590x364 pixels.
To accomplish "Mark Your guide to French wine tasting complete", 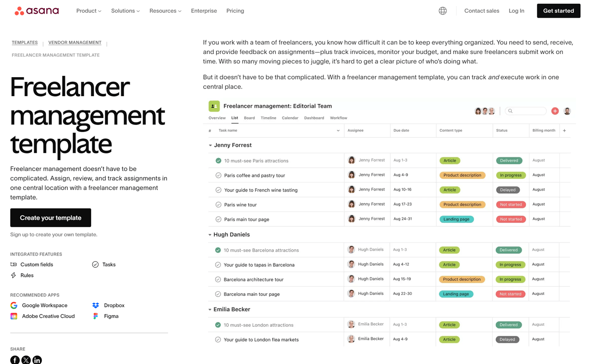I will pyautogui.click(x=218, y=190).
